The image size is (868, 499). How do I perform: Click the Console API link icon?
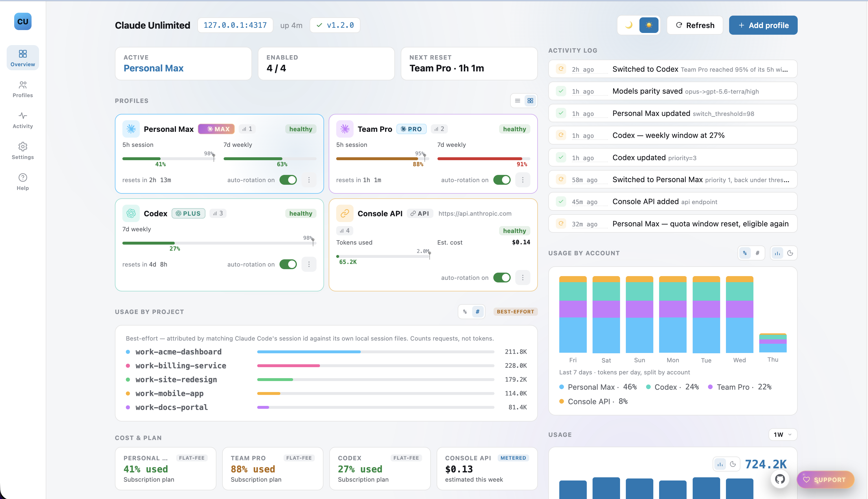click(x=345, y=213)
